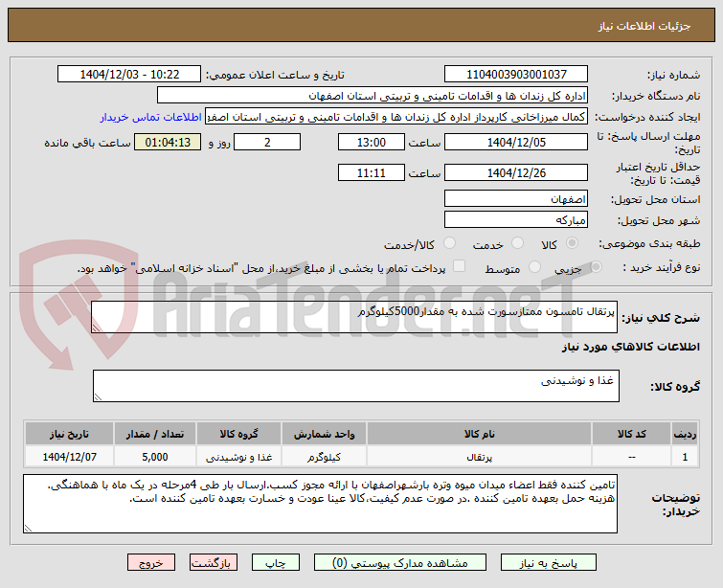Viewport: 723px width, 588px height.
Task: Click the resize handle of شرح کلی نیاز box
Action: (x=96, y=328)
